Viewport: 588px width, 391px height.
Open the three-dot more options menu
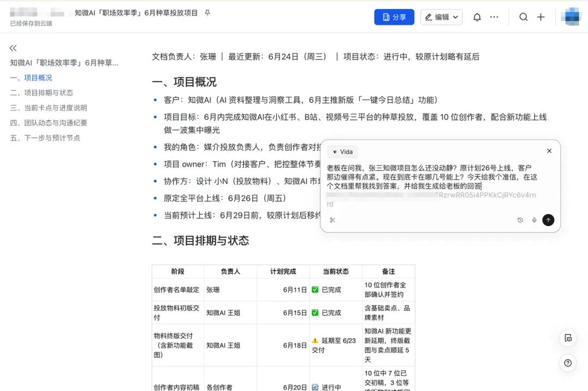pyautogui.click(x=494, y=17)
